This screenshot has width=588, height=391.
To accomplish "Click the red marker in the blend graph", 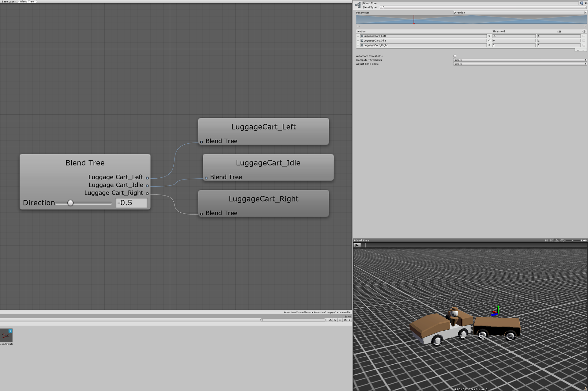I will point(414,20).
